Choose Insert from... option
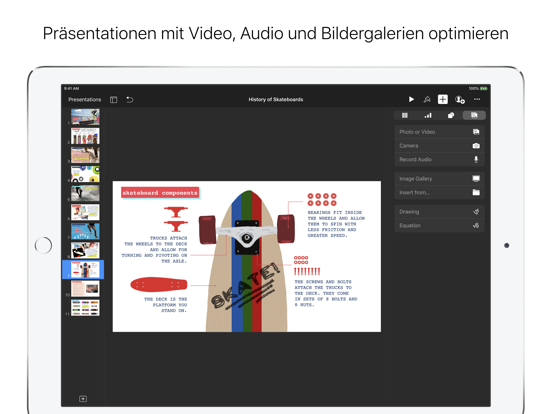 click(439, 193)
